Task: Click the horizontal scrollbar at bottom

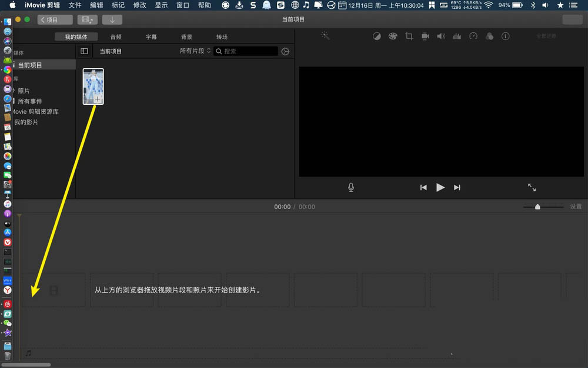Action: coord(25,364)
